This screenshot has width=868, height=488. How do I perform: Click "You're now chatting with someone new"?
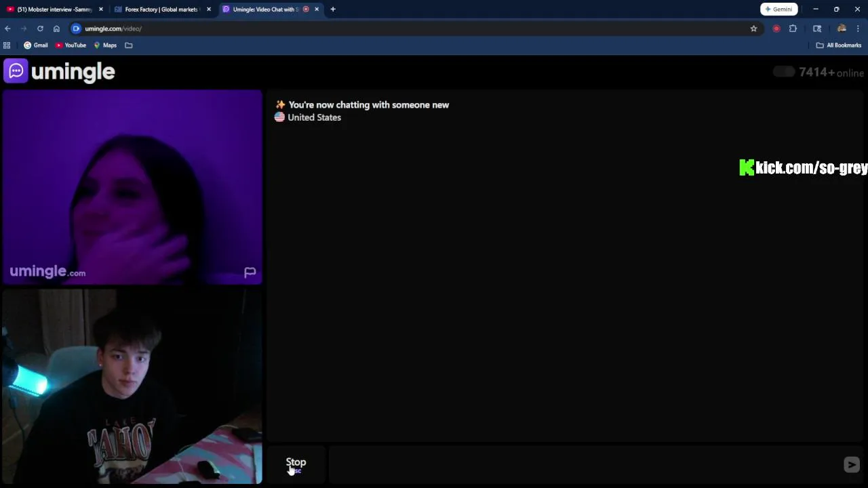pos(369,105)
